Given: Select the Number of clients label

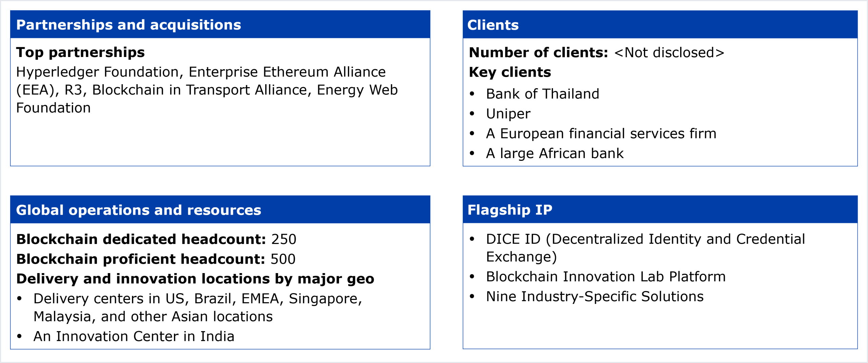Looking at the screenshot, I should [x=538, y=53].
